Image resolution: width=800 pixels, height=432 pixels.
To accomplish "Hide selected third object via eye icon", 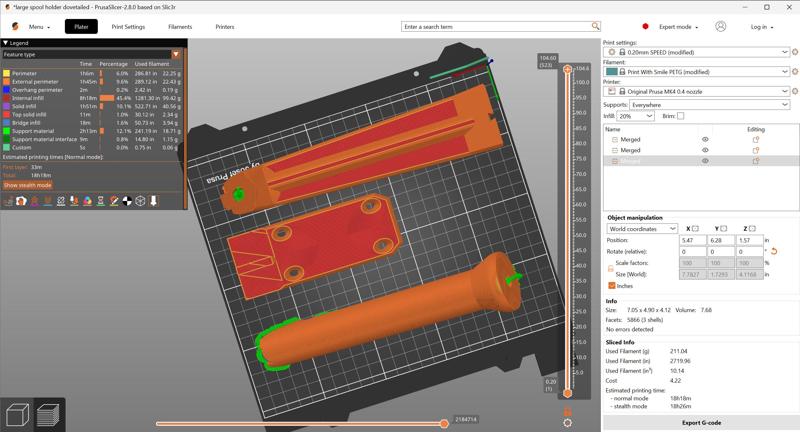I will tap(705, 161).
